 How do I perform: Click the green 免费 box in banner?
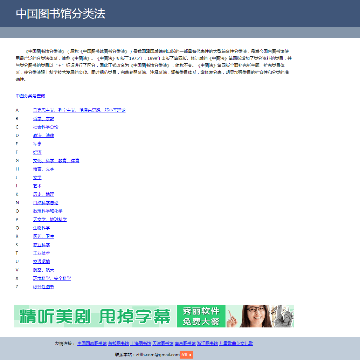(201, 316)
